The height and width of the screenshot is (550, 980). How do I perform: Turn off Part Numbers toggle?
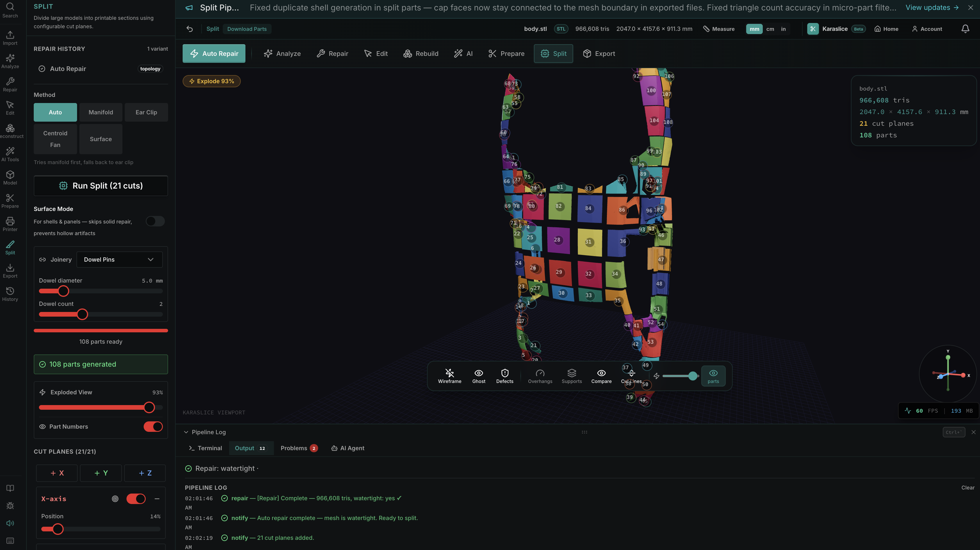[x=153, y=427]
